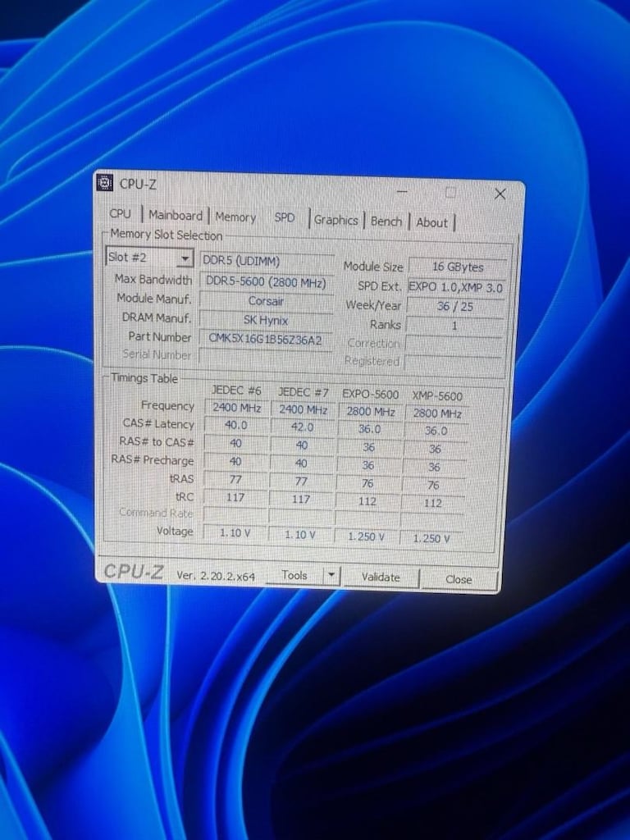Viewport: 630px width, 840px height.
Task: Click the JEDEC #7 CAS latency 42.0 cell
Action: point(303,427)
